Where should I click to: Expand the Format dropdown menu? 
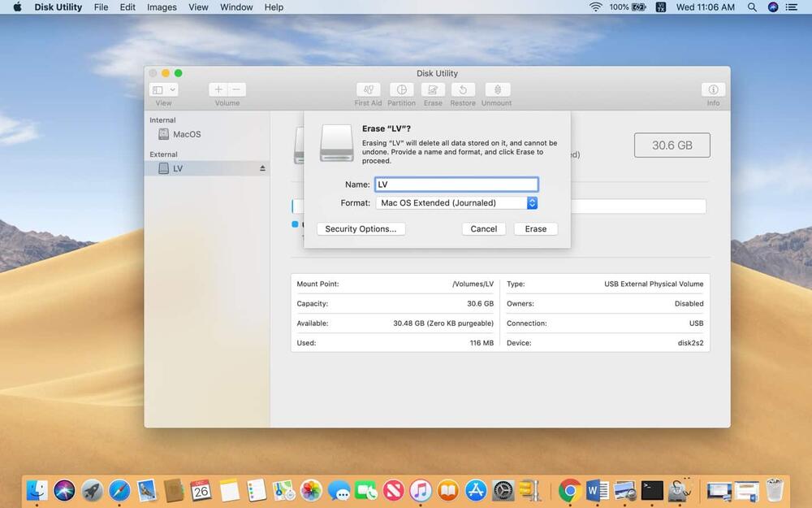(532, 203)
